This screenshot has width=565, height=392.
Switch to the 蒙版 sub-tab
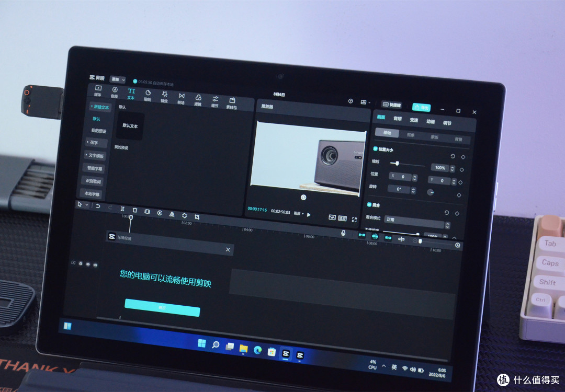(x=435, y=137)
